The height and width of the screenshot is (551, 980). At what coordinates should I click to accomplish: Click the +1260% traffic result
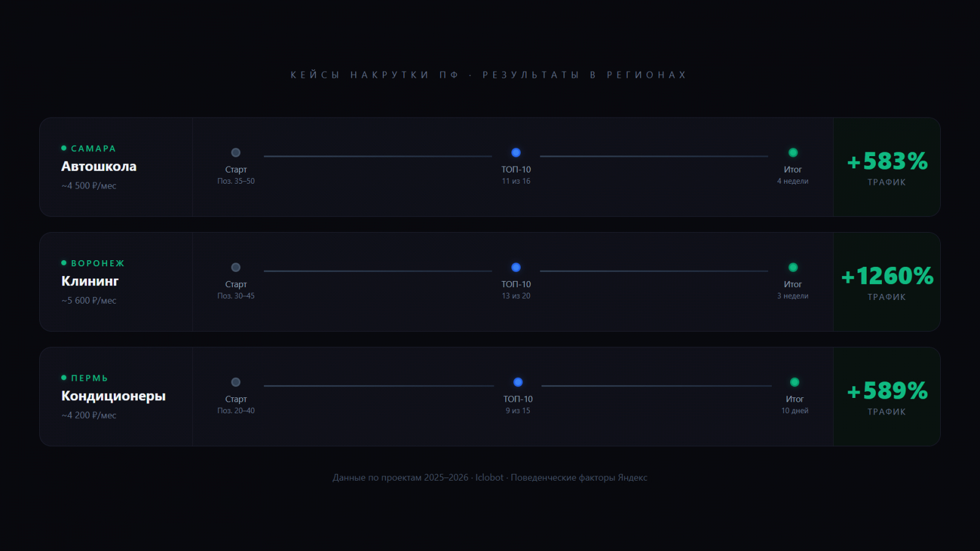coord(887,276)
